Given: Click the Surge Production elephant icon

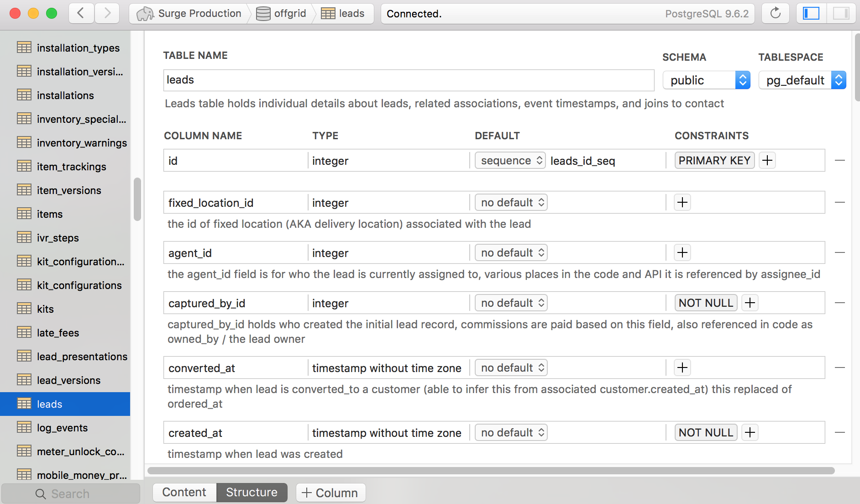Looking at the screenshot, I should [x=145, y=14].
